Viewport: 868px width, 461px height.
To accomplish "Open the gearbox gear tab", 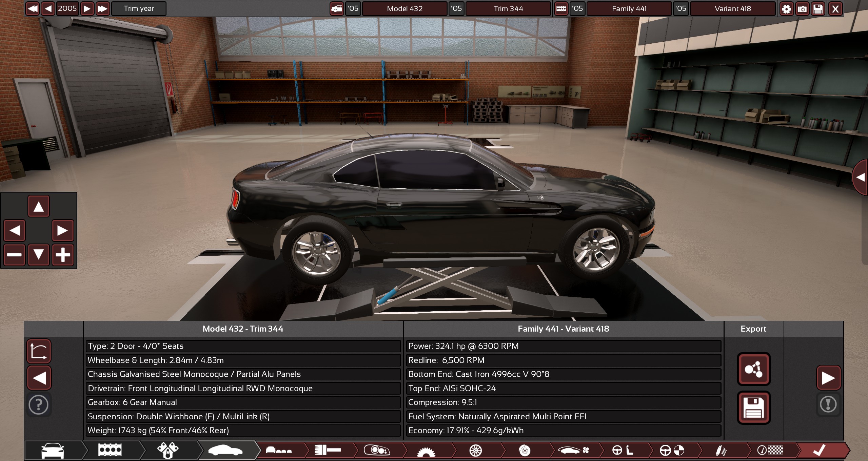I will [x=426, y=450].
